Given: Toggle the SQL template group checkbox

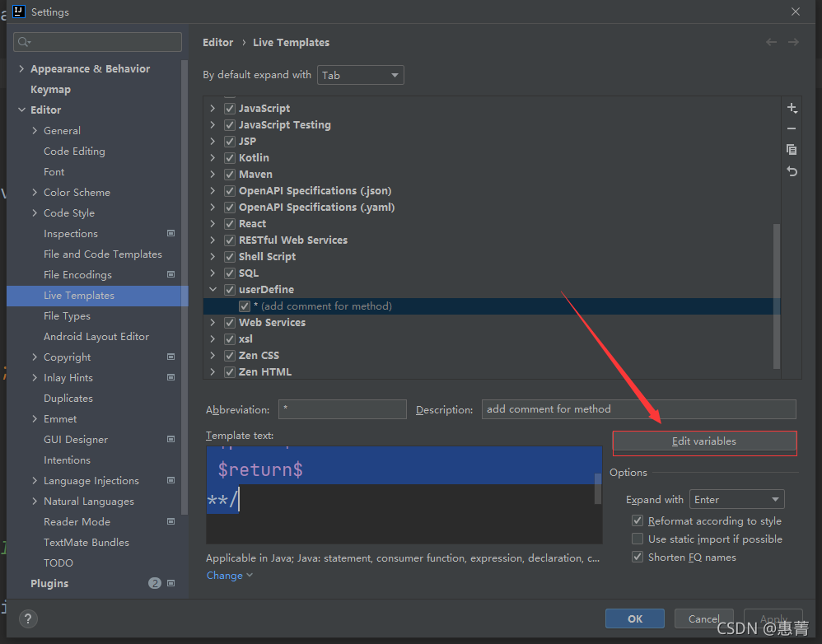Looking at the screenshot, I should [x=230, y=273].
